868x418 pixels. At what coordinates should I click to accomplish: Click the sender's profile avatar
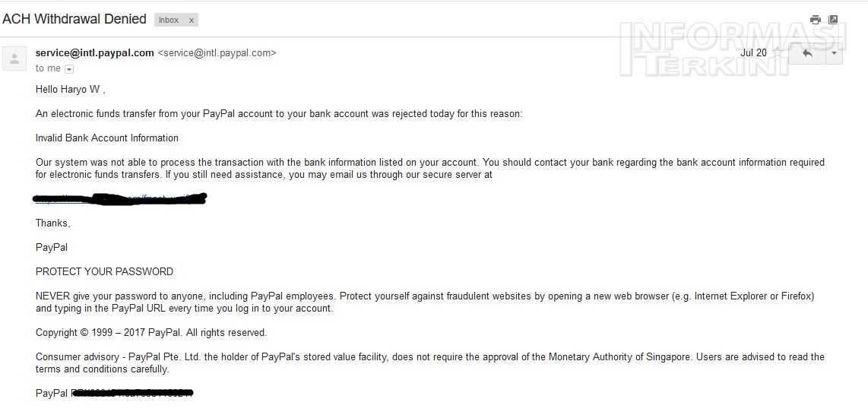(x=14, y=59)
